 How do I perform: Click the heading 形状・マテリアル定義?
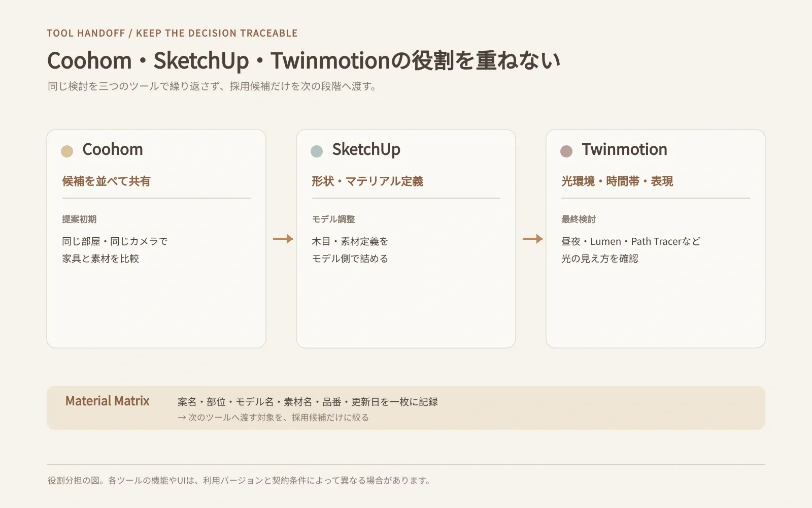(367, 181)
